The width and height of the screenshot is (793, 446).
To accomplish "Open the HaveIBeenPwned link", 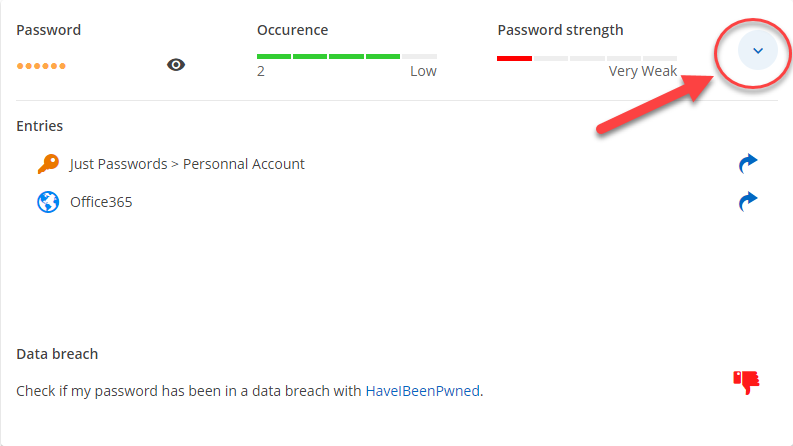I will [422, 391].
